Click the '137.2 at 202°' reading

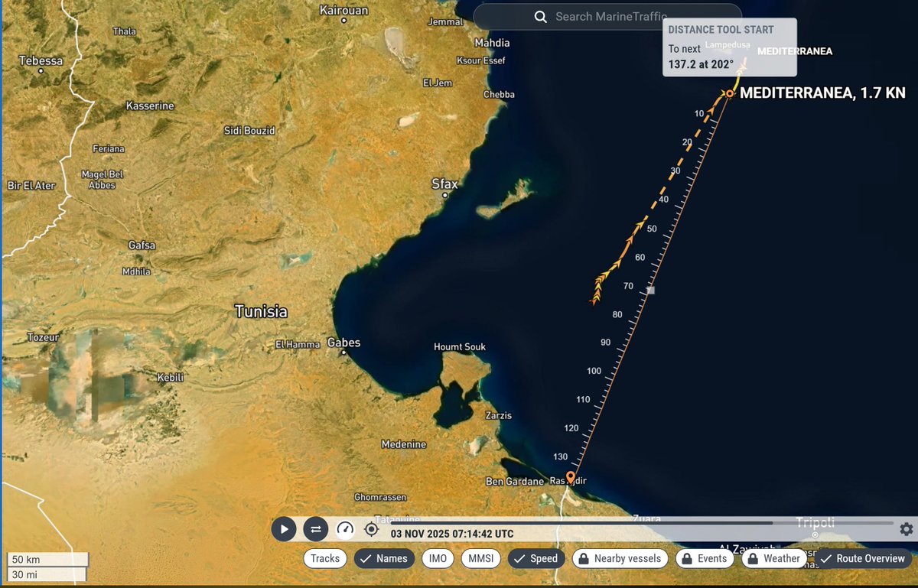[x=701, y=64]
